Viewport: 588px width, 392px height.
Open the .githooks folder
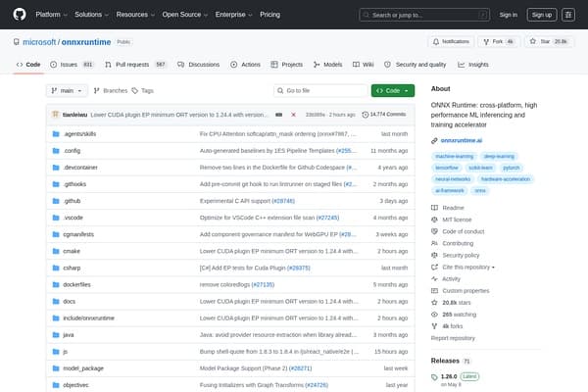74,184
